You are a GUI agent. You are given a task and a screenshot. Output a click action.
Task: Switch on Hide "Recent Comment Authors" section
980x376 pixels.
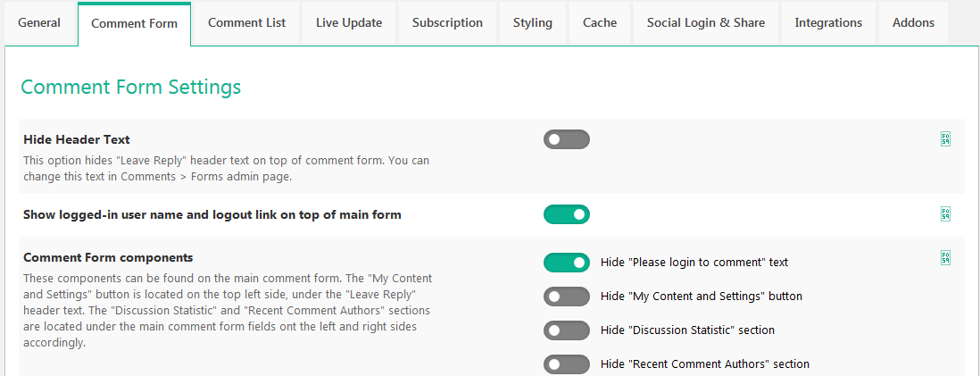[566, 364]
